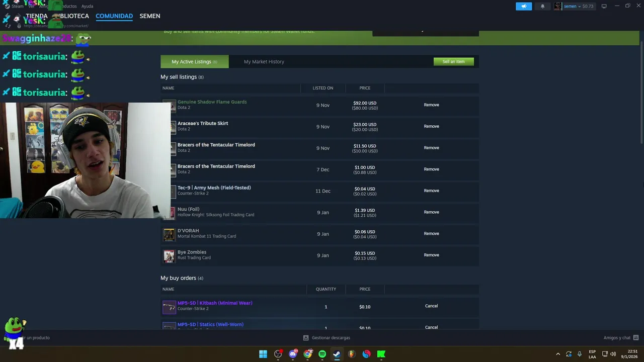The width and height of the screenshot is (644, 362).
Task: Click the Bye Zombies Rust card thumbnail
Action: coord(169,256)
